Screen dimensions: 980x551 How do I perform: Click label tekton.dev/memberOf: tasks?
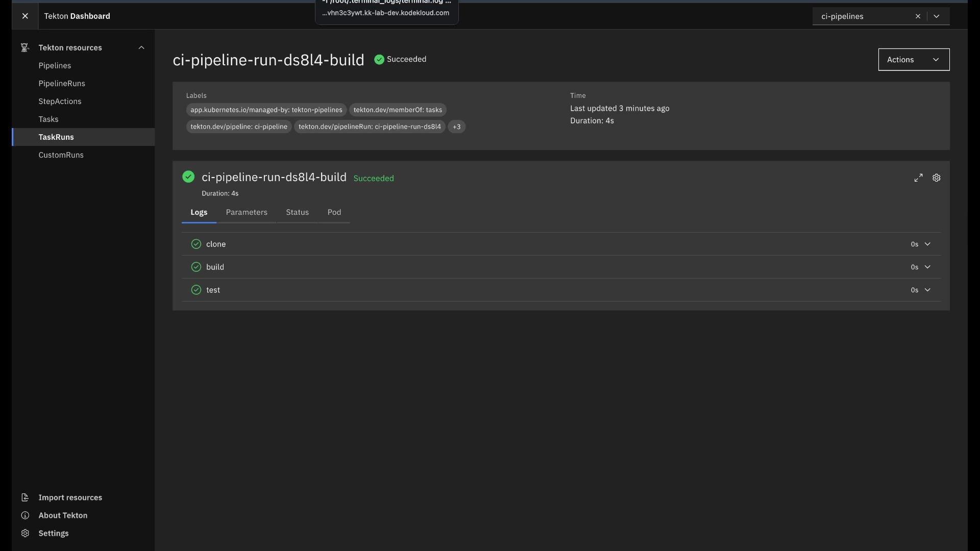(x=398, y=110)
